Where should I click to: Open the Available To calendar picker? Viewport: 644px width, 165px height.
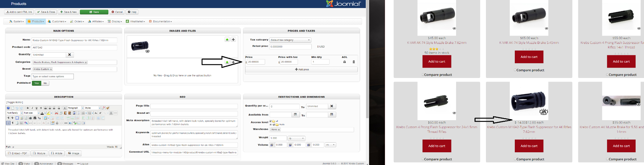tap(332, 115)
